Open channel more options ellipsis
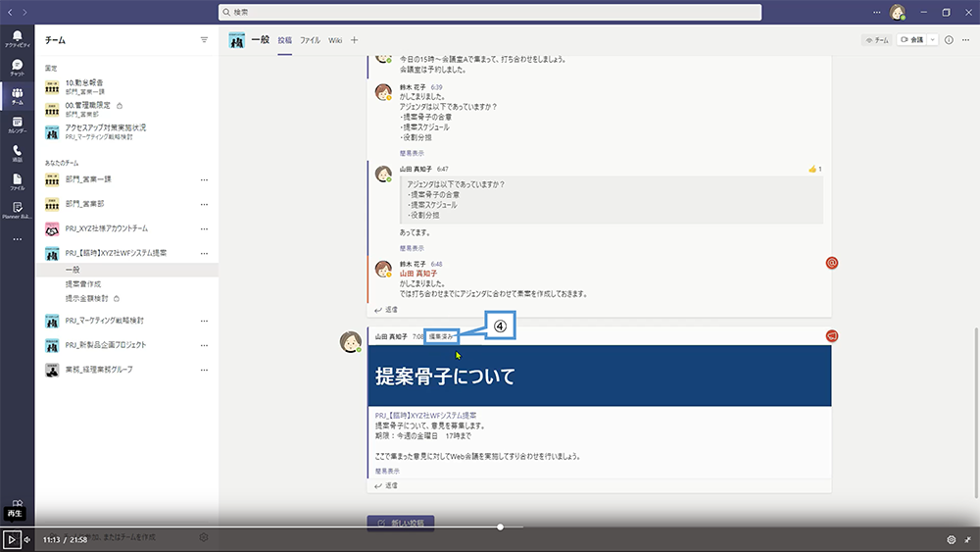Image resolution: width=980 pixels, height=552 pixels. [x=965, y=40]
